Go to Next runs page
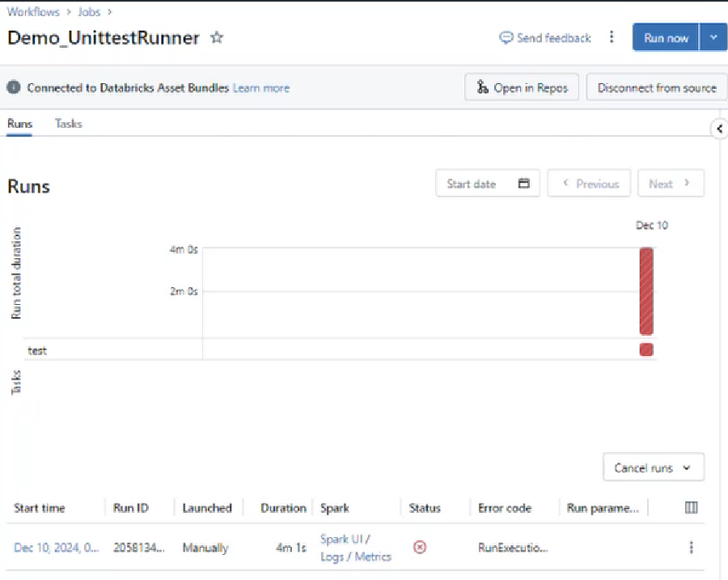Screen dimensions: 728x580 tap(671, 184)
